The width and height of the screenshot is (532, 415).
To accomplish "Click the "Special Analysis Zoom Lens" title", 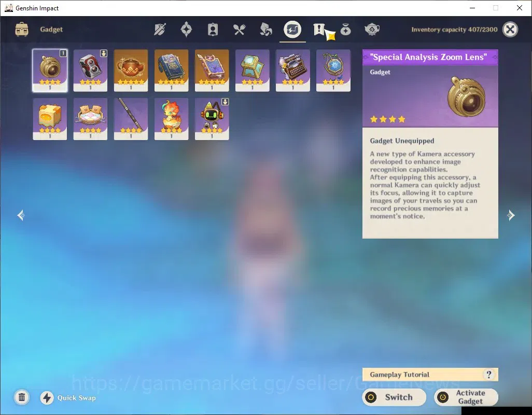I will coord(428,57).
